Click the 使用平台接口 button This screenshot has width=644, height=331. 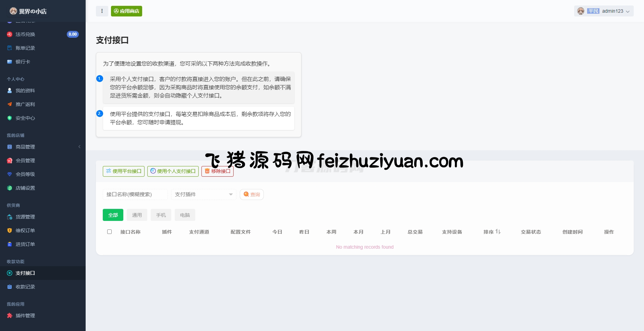[124, 171]
